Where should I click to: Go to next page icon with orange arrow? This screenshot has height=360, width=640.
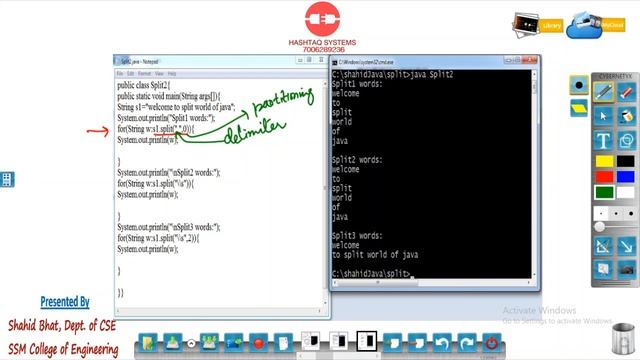(x=417, y=343)
